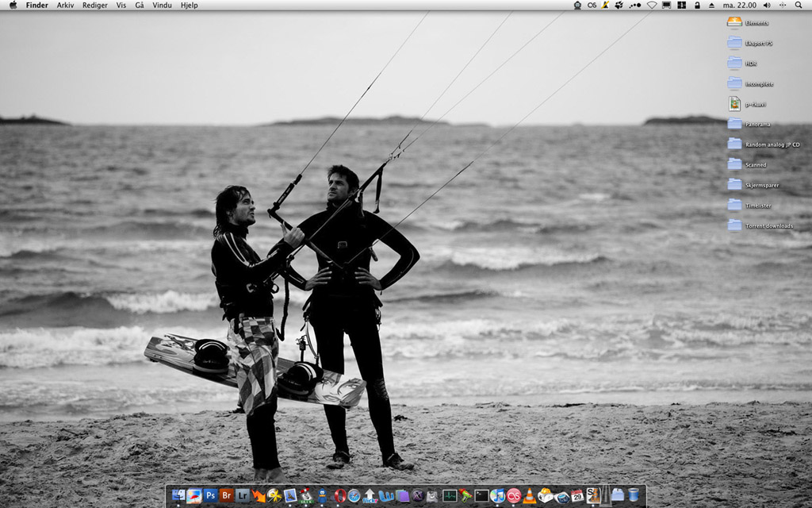Viewport: 812px width, 508px height.
Task: Open Spotlight search magnifier
Action: [799, 5]
